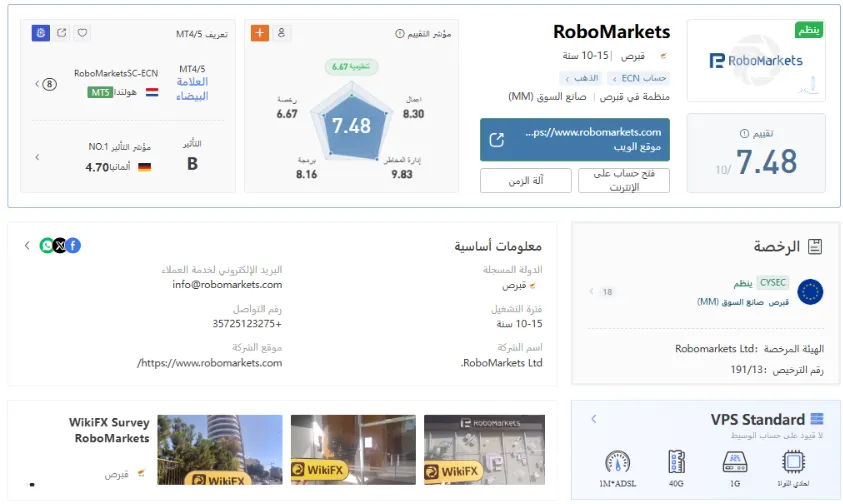Expand the license count chevron beside 18
This screenshot has height=504, width=843.
(x=592, y=292)
